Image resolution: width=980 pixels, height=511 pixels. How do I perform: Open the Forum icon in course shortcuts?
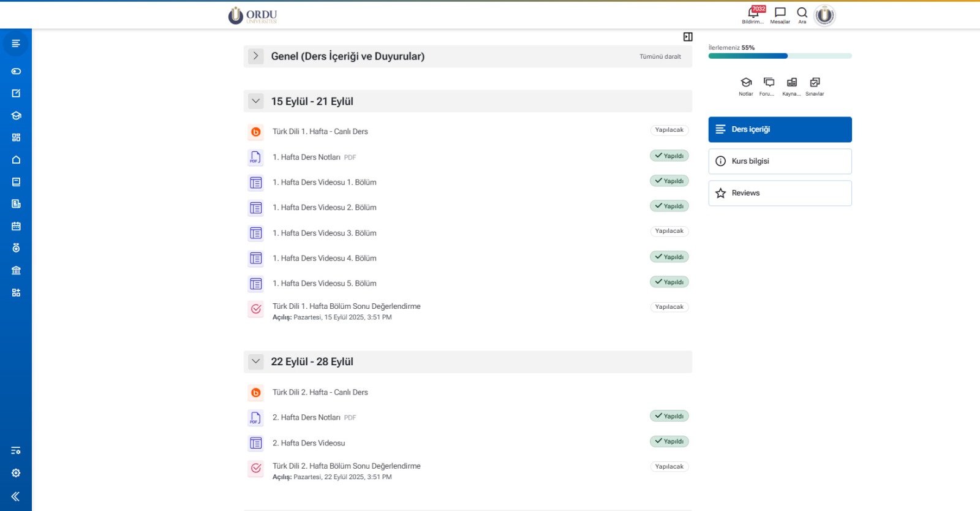click(x=769, y=83)
